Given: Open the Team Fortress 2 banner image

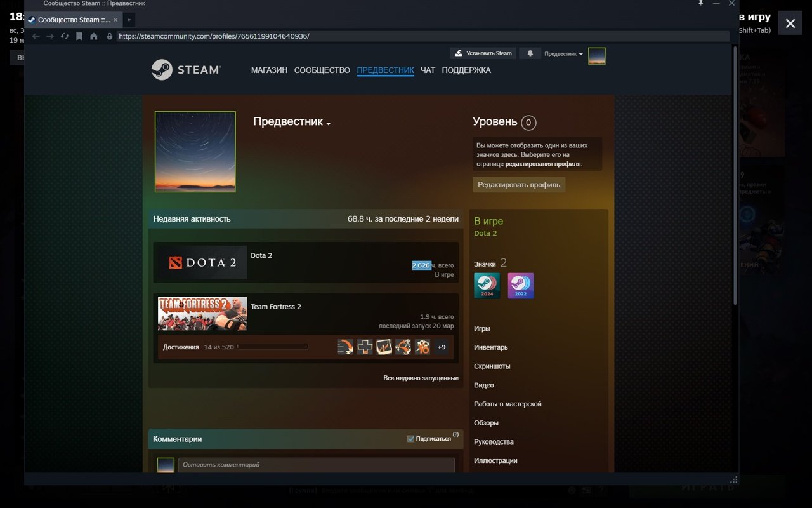Looking at the screenshot, I should [202, 314].
